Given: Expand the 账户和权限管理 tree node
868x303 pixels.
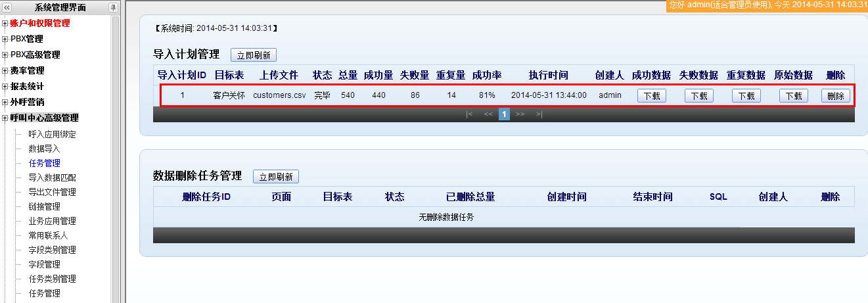Looking at the screenshot, I should click(5, 24).
